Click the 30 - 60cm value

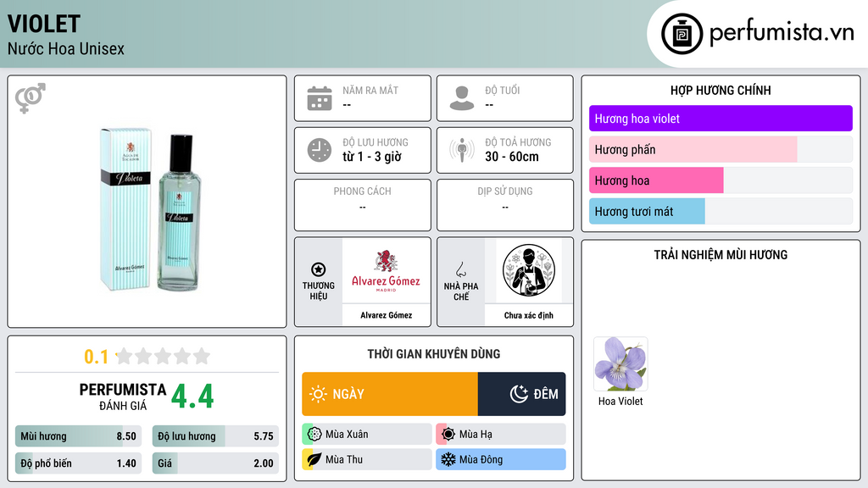pyautogui.click(x=512, y=157)
